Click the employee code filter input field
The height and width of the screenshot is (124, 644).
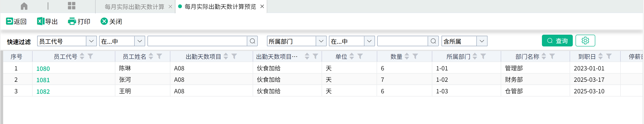[197, 41]
